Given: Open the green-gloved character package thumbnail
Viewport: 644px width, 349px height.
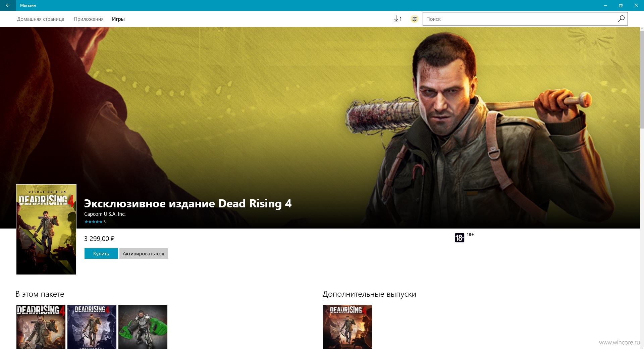Looking at the screenshot, I should (x=143, y=327).
